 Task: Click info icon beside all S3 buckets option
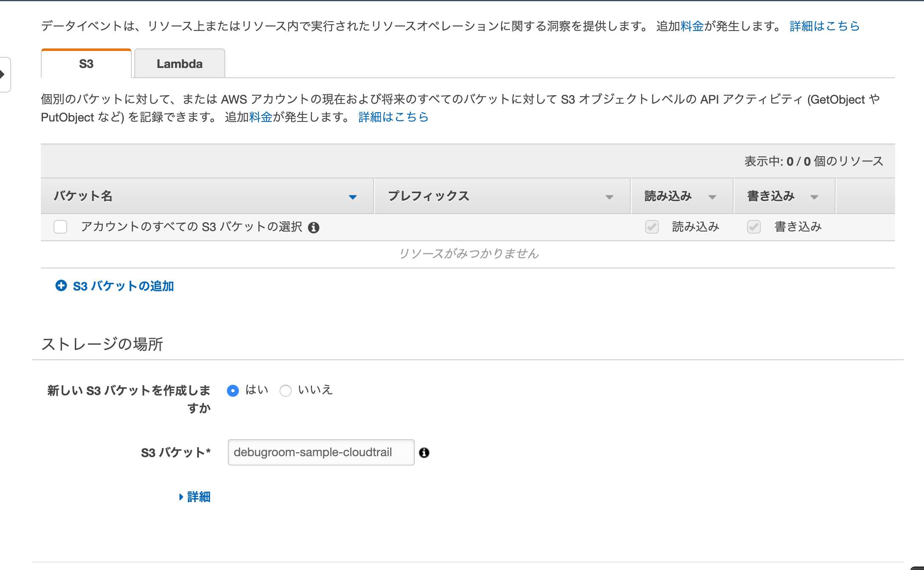click(x=314, y=228)
